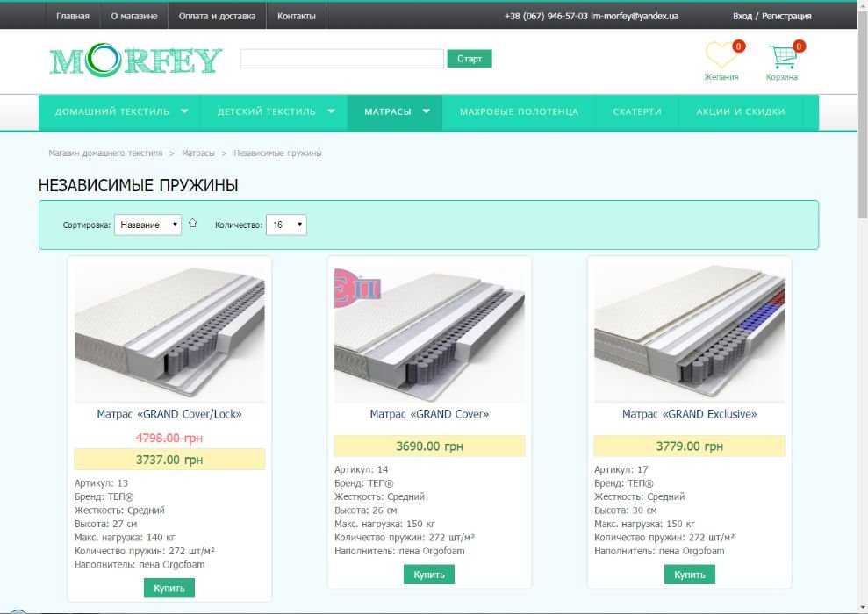Viewport: 868px width, 614px height.
Task: Click the Старт search button
Action: click(470, 59)
